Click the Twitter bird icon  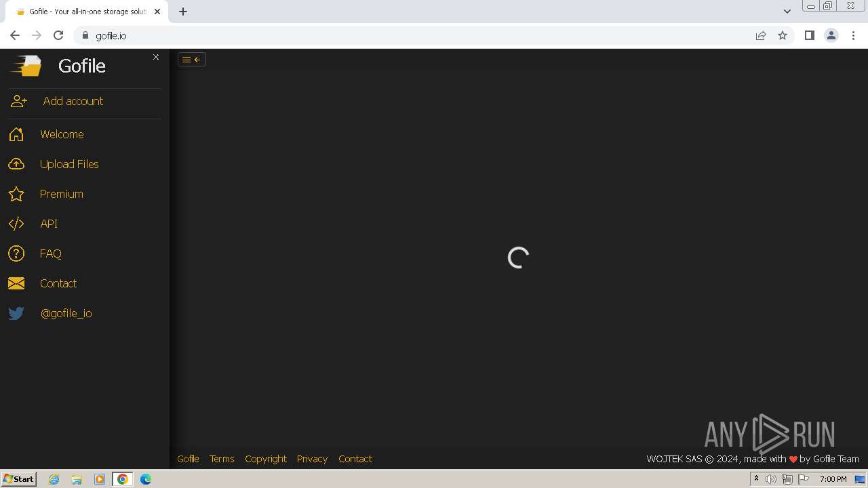16,313
